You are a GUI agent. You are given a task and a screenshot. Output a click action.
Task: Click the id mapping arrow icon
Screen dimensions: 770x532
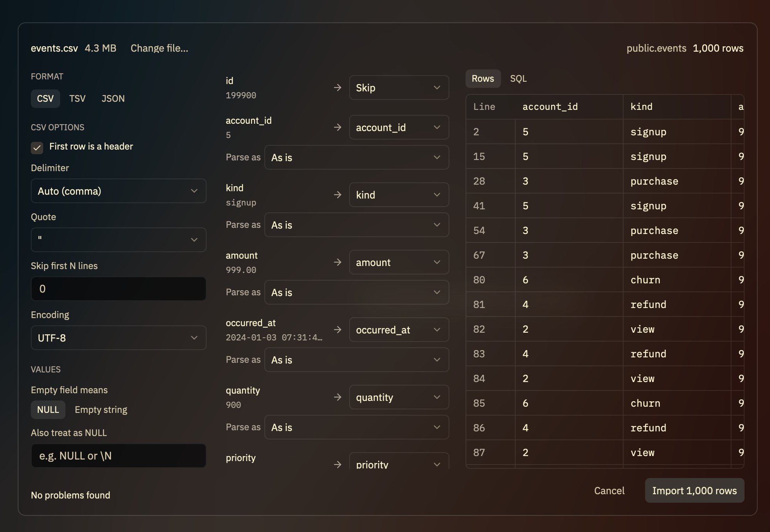click(x=338, y=88)
